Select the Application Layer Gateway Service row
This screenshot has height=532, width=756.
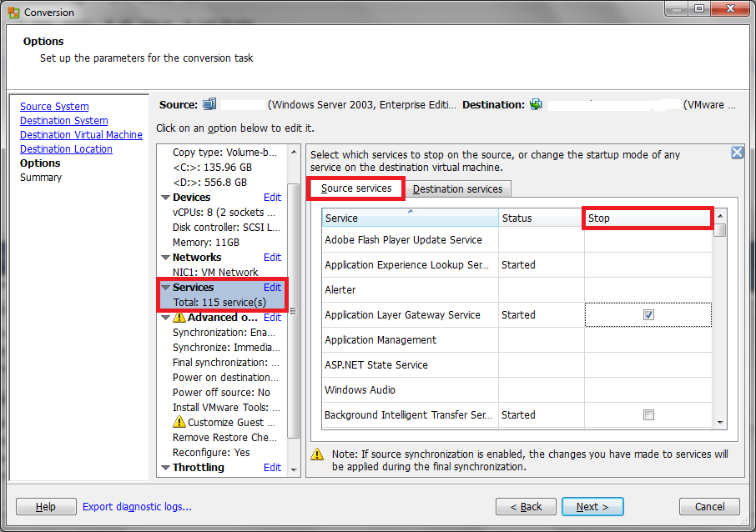click(x=517, y=315)
